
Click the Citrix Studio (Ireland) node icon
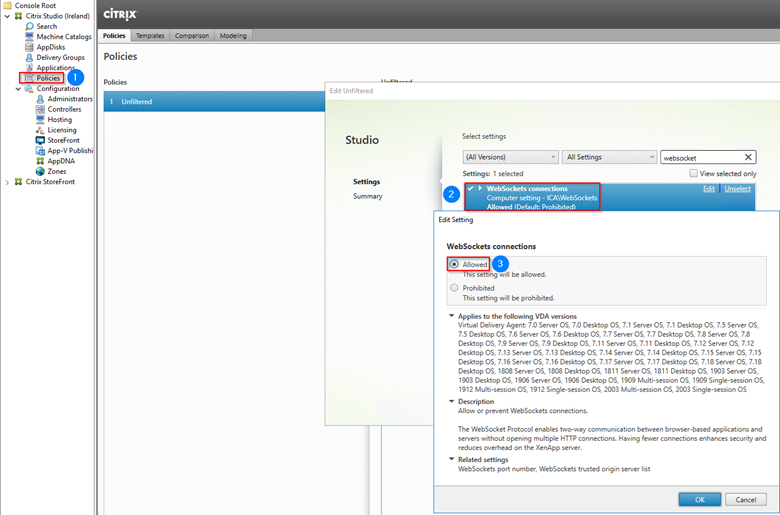[19, 16]
